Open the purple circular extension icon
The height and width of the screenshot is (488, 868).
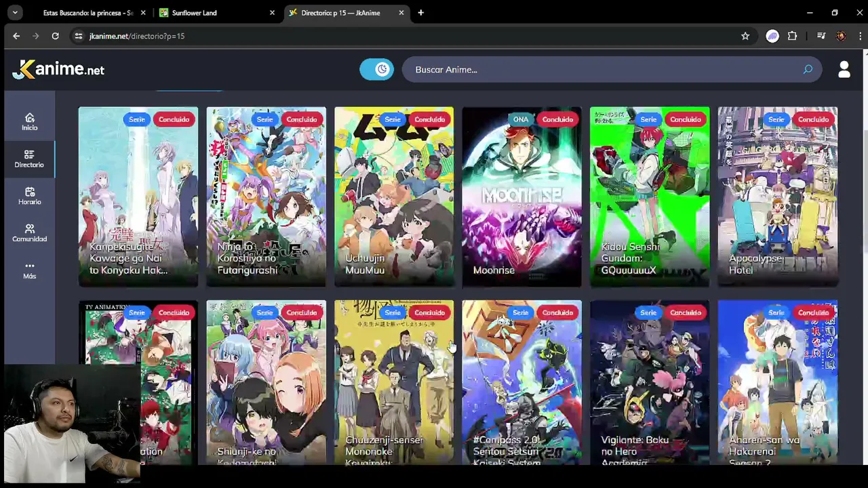(772, 36)
